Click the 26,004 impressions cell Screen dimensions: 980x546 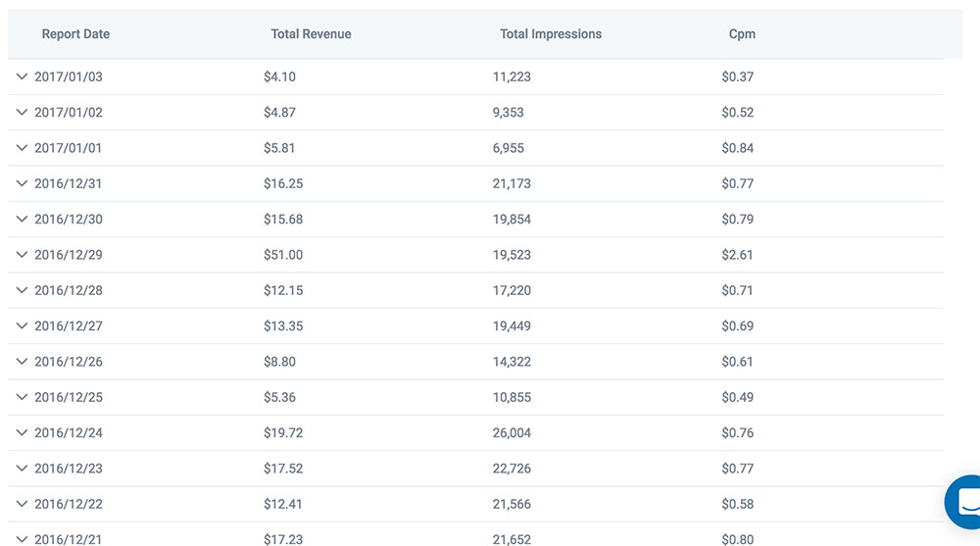click(513, 432)
